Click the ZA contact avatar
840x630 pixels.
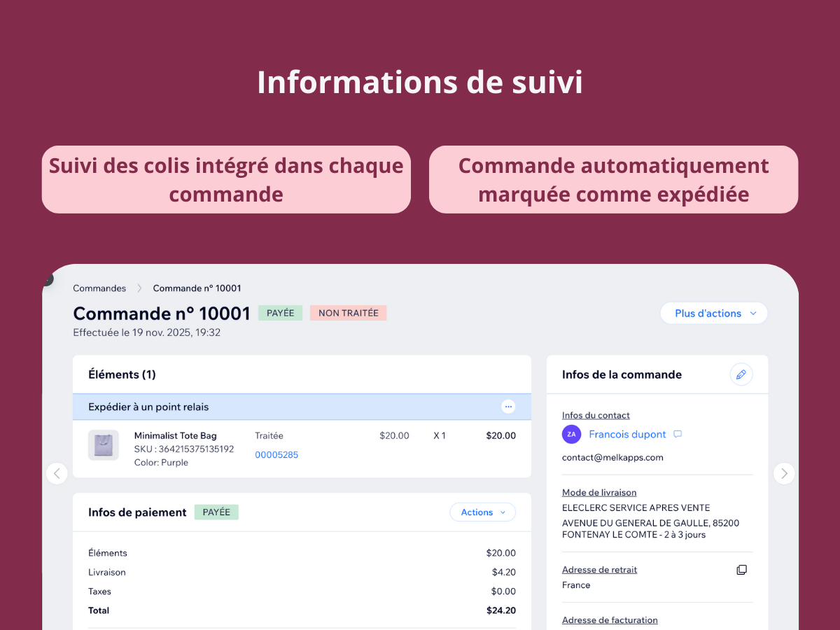(572, 435)
